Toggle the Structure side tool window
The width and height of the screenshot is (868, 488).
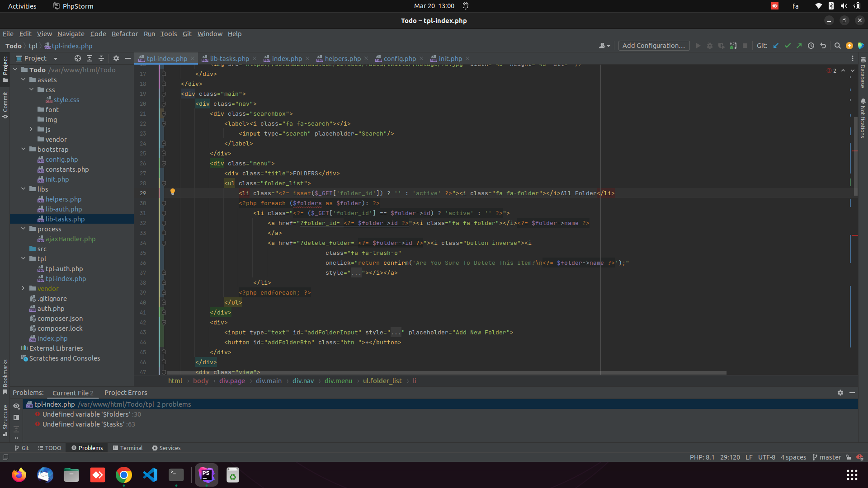(x=5, y=420)
